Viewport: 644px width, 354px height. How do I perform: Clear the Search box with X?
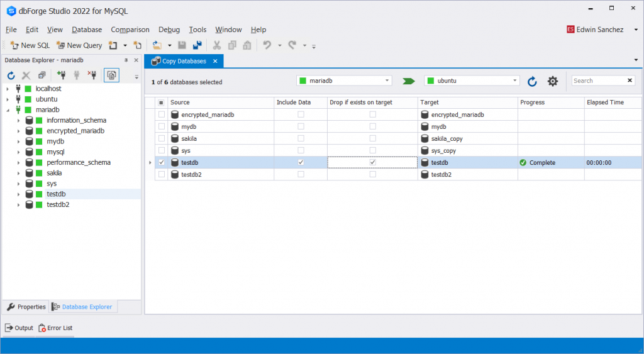click(630, 80)
